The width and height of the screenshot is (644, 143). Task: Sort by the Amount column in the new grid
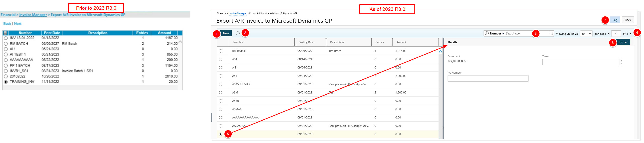(x=415, y=42)
